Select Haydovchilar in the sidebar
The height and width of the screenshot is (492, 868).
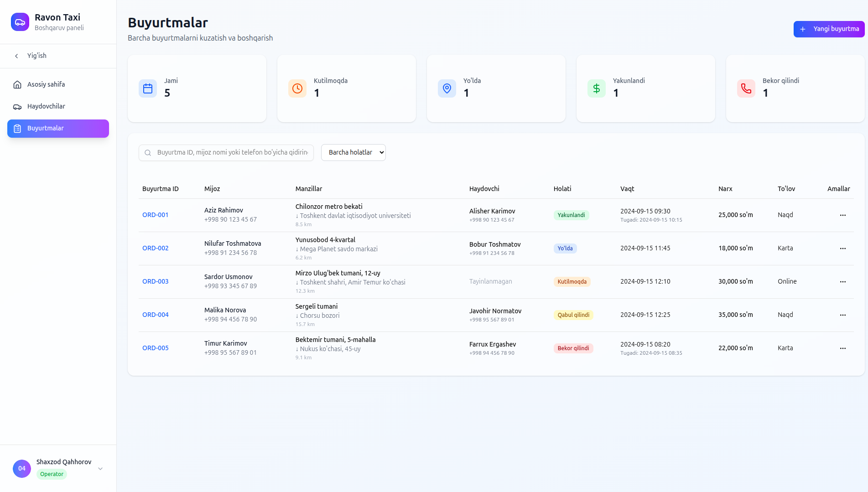coord(46,106)
